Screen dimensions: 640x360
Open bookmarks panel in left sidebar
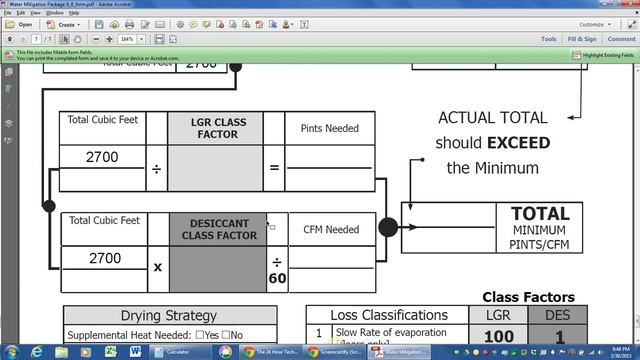click(9, 89)
